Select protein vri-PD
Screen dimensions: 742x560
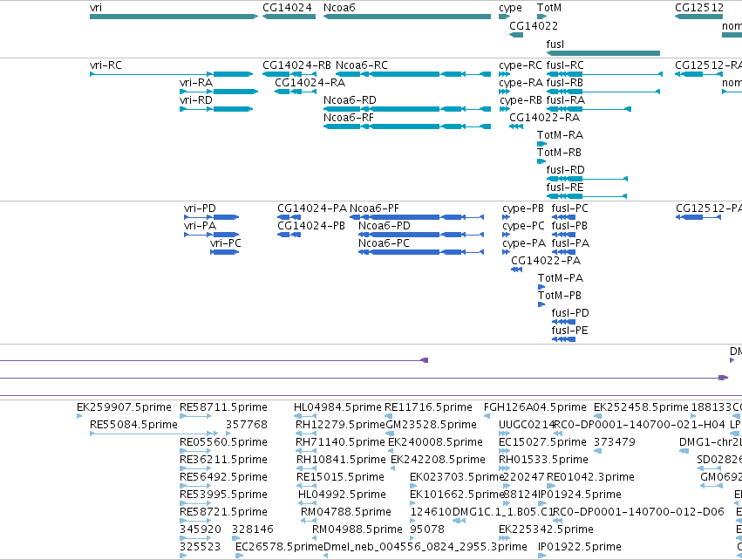pyautogui.click(x=212, y=217)
